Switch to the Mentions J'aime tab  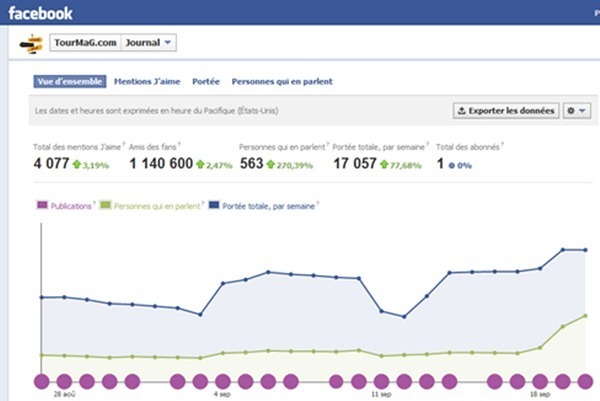(x=148, y=82)
